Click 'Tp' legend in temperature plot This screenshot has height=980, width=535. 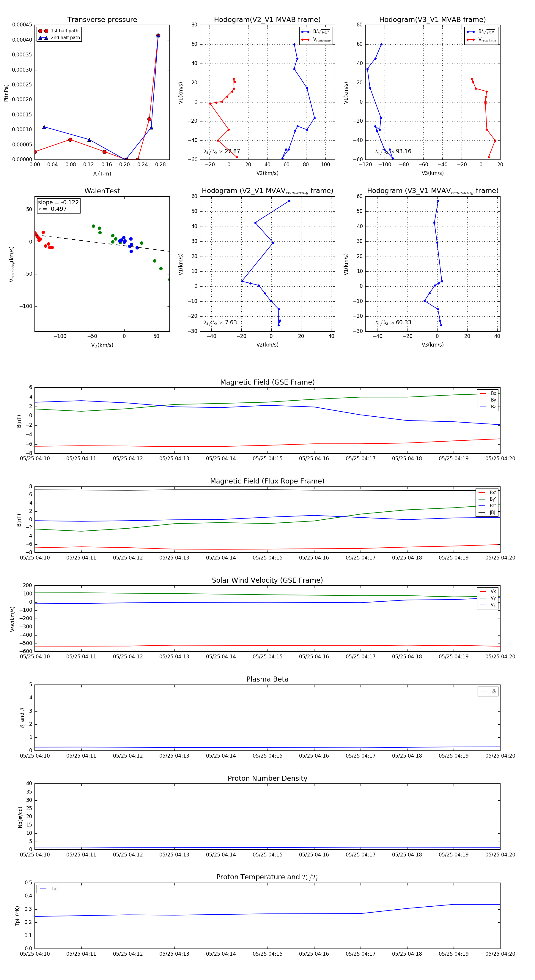coord(48,889)
